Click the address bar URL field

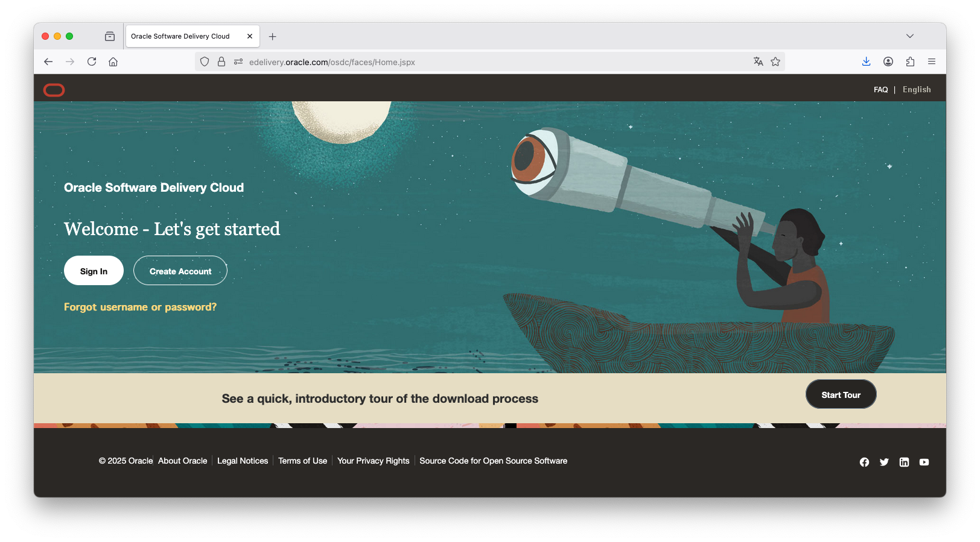[x=489, y=61]
